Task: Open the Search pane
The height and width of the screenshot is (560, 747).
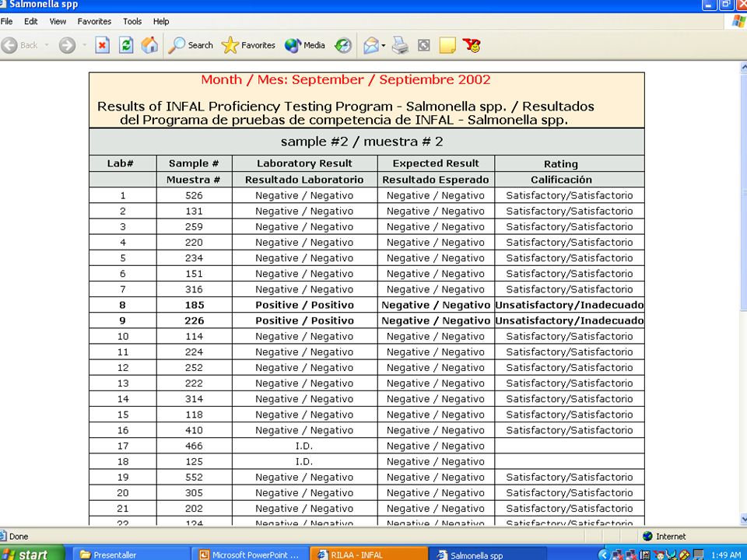Action: pos(191,45)
